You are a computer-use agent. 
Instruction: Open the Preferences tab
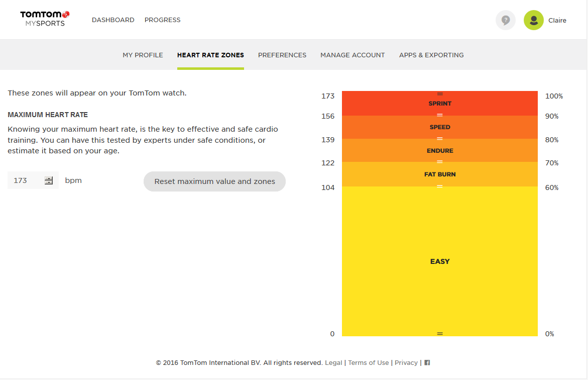(x=282, y=55)
